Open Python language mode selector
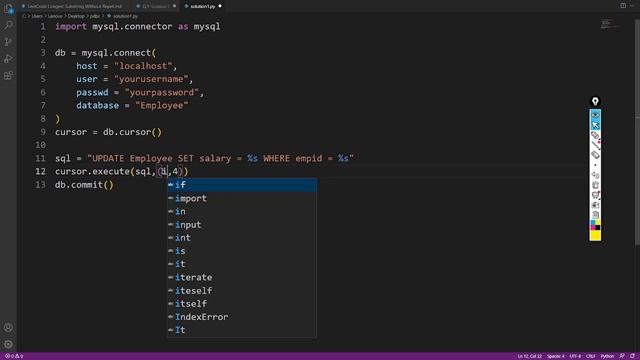640x360 pixels. [607, 356]
